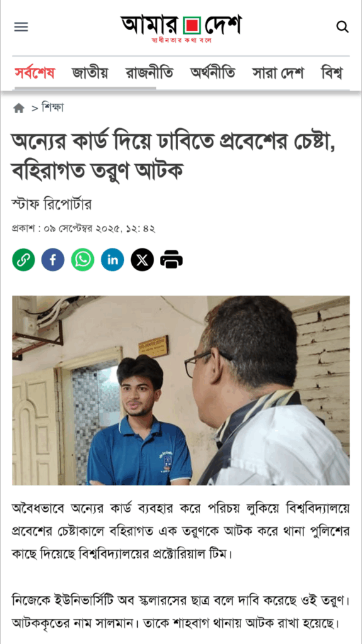Click the আমার দেশ logo
The height and width of the screenshot is (644, 362).
[181, 28]
